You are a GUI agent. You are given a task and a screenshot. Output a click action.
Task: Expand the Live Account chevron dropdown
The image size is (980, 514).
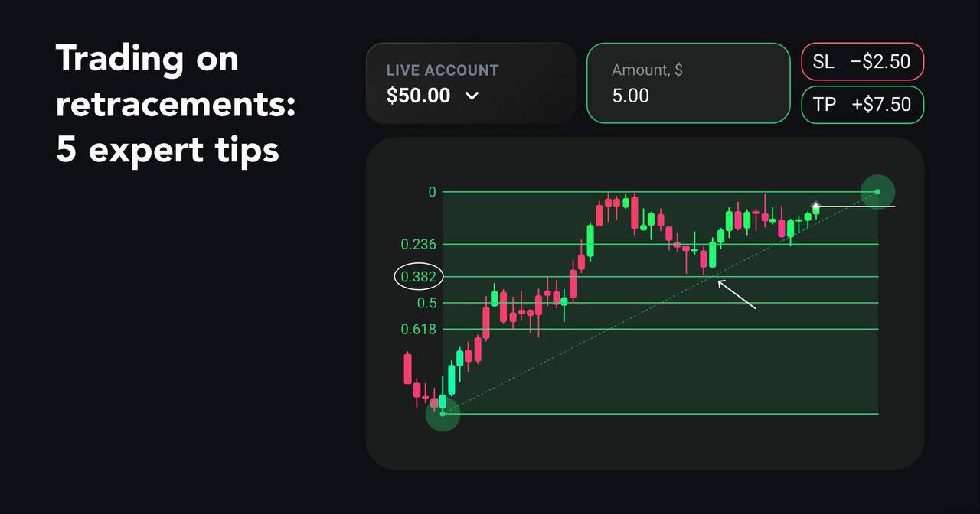[x=472, y=96]
